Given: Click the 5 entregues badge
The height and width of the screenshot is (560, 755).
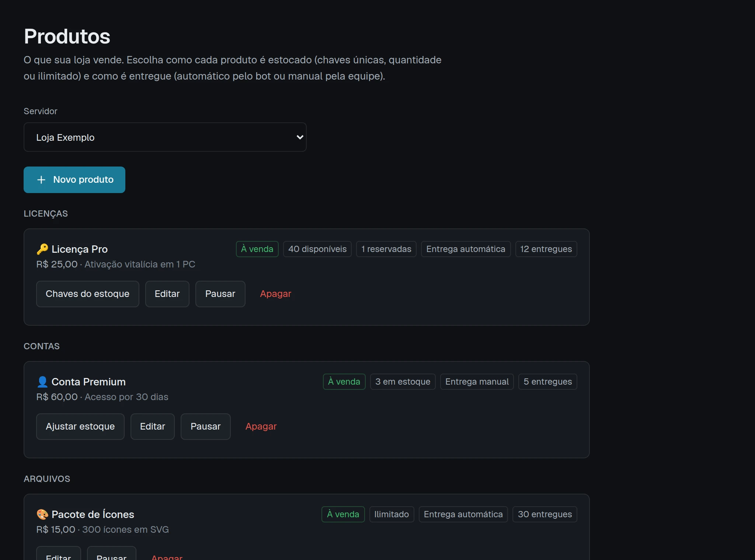Looking at the screenshot, I should [x=548, y=382].
